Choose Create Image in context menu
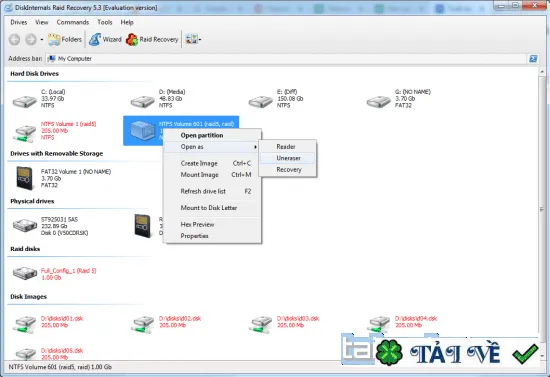Viewport: 550px width, 377px height. (x=213, y=163)
